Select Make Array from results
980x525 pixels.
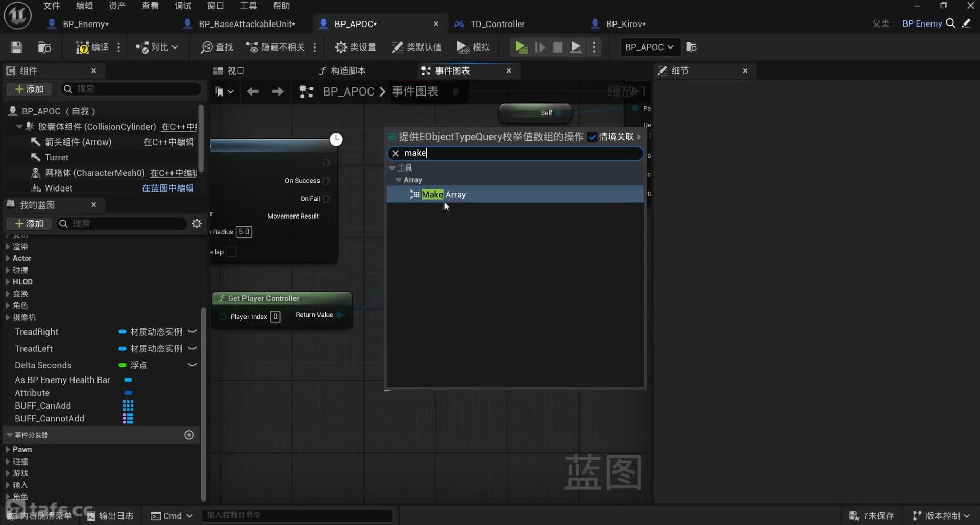(x=444, y=195)
